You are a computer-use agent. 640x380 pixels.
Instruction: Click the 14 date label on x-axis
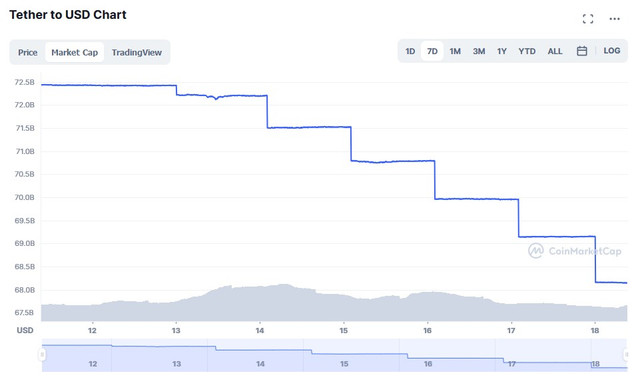tap(260, 330)
